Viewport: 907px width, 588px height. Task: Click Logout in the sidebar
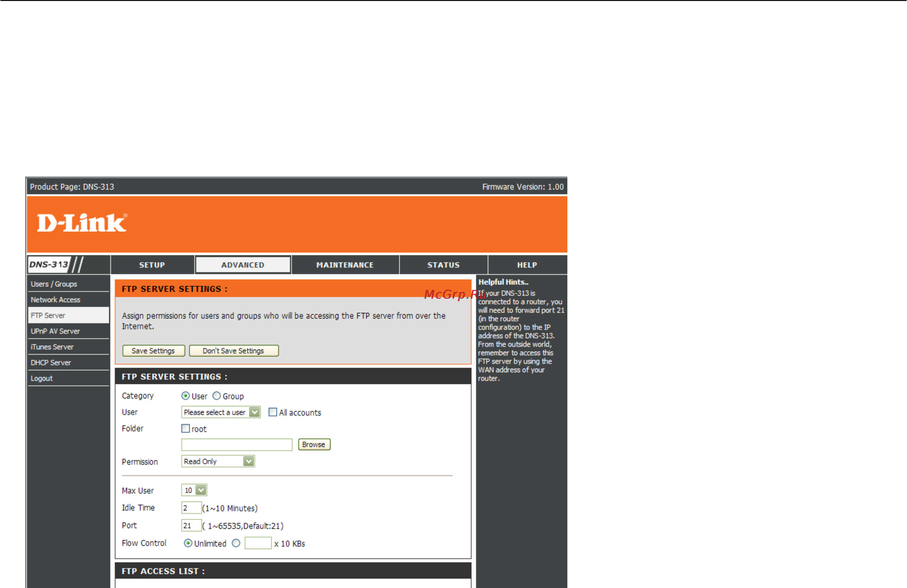(x=69, y=378)
